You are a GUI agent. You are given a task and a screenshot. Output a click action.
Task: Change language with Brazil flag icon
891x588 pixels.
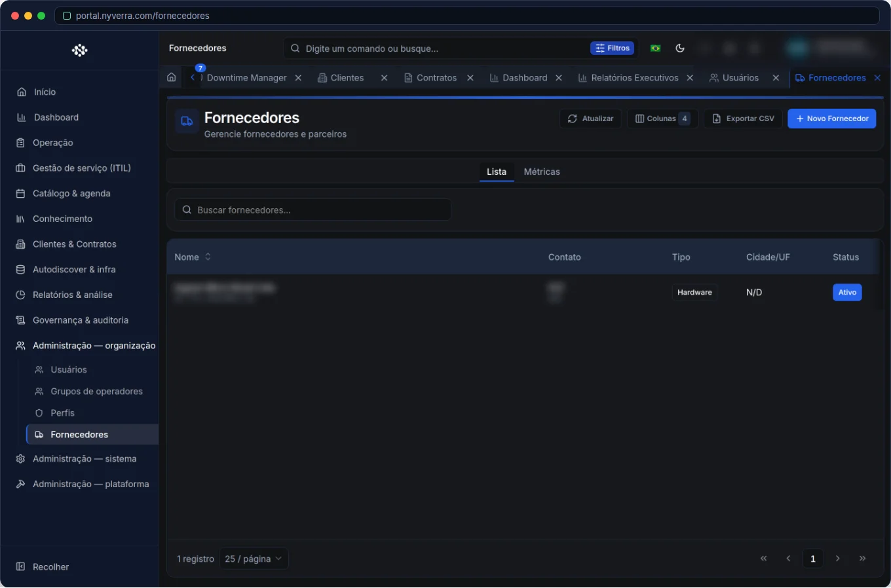coord(655,48)
